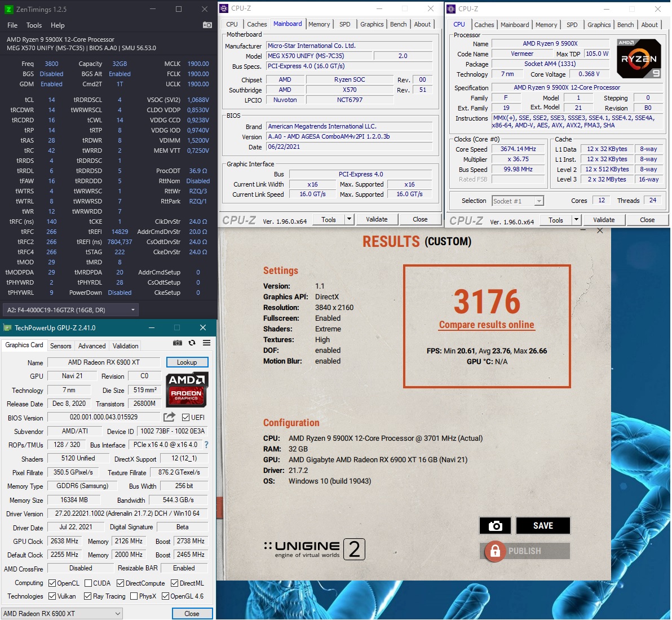Toggle Vulkan checkbox
672x620 pixels.
click(52, 596)
